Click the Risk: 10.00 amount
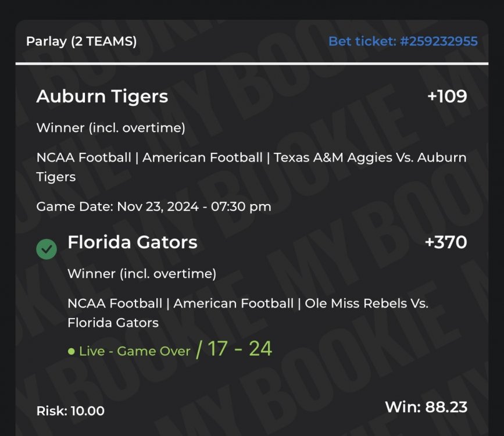Image resolution: width=504 pixels, height=436 pixels. tap(70, 411)
